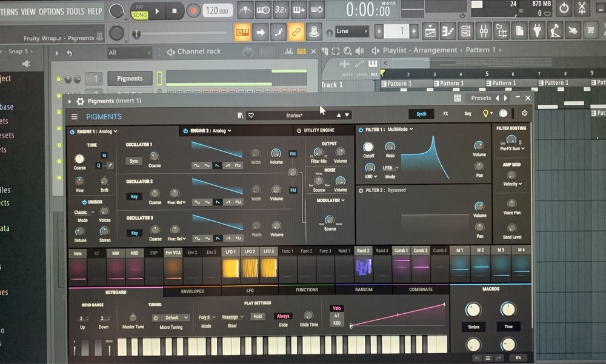This screenshot has height=364, width=606.
Task: Edit the 120.000 tempo field
Action: (x=217, y=11)
